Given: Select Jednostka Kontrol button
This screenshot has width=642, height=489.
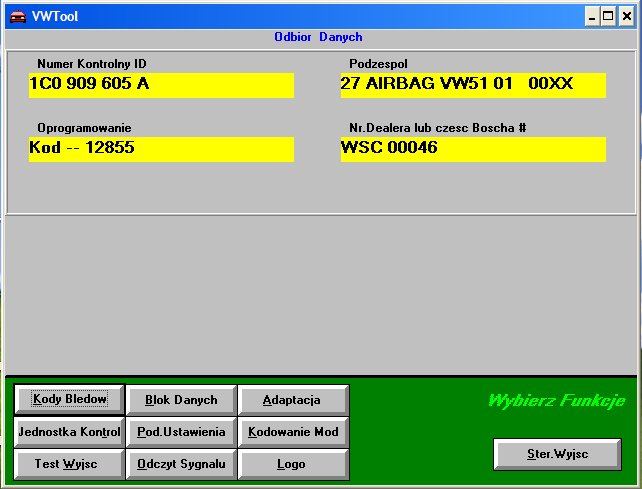Looking at the screenshot, I should (x=69, y=432).
